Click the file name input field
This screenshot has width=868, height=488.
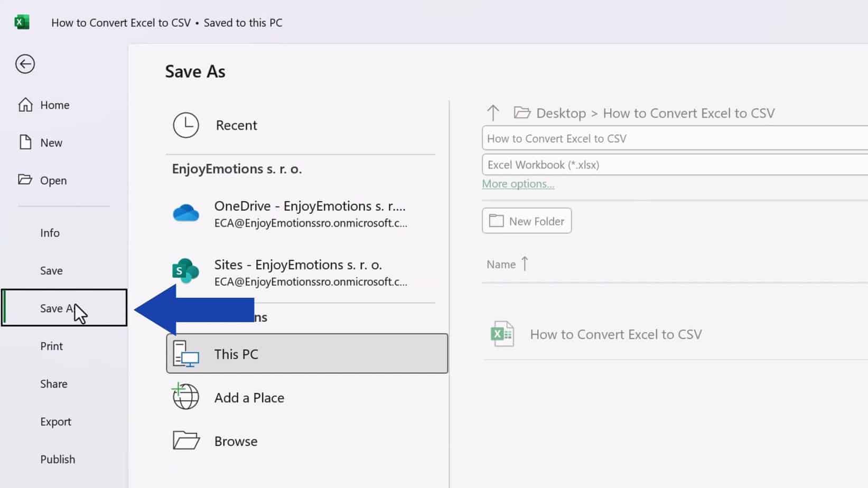pyautogui.click(x=634, y=138)
